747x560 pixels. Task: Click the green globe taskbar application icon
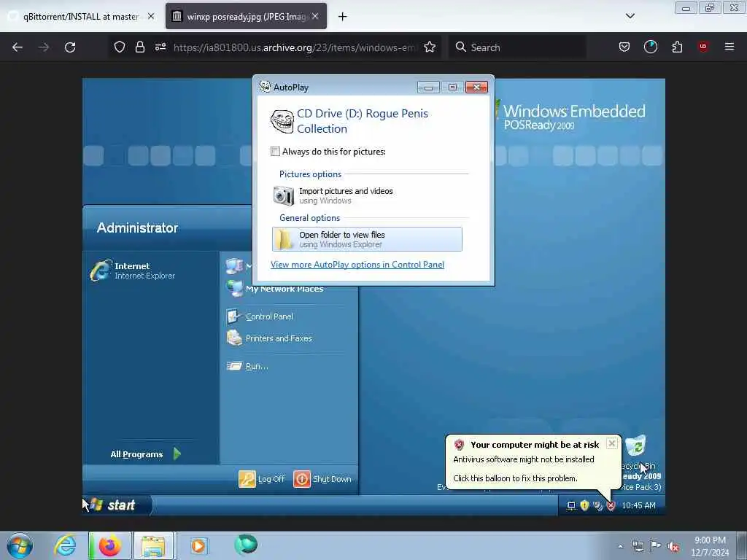(246, 545)
